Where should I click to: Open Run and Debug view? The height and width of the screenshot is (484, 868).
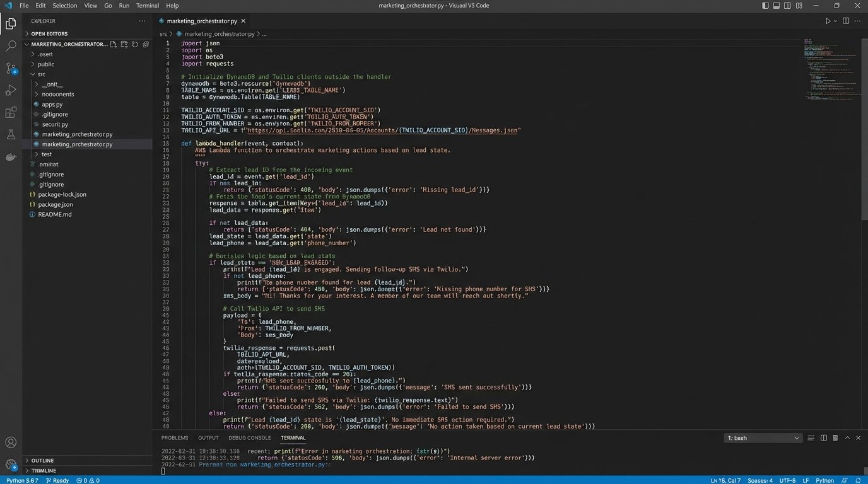[11, 90]
